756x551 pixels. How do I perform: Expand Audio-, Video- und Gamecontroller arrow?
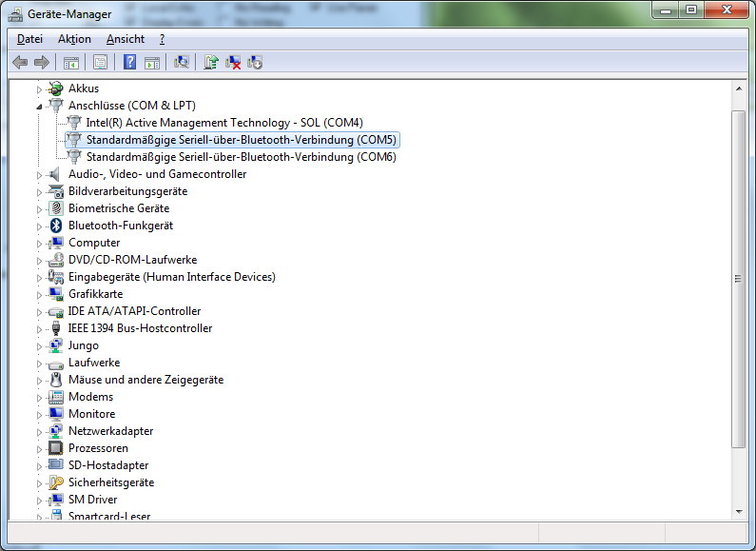pyautogui.click(x=39, y=175)
